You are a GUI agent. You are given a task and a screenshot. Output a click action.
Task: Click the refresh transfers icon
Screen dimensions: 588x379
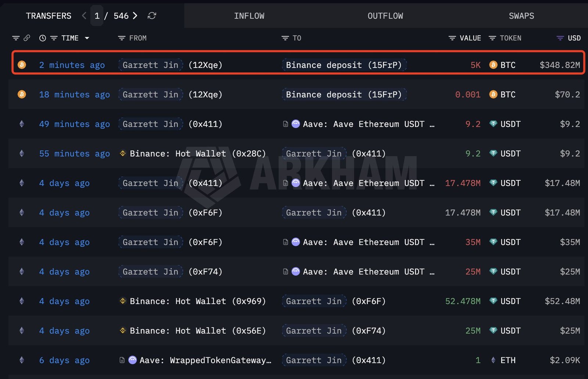click(152, 16)
